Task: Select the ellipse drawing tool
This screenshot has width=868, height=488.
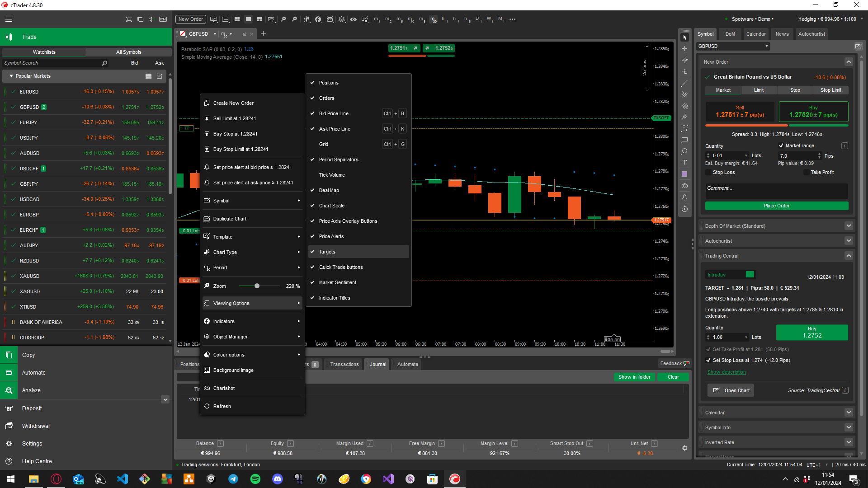Action: click(684, 151)
